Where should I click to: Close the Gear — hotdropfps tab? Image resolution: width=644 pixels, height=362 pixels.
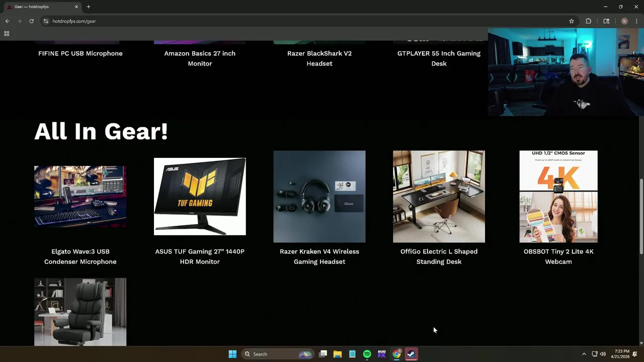(x=76, y=7)
